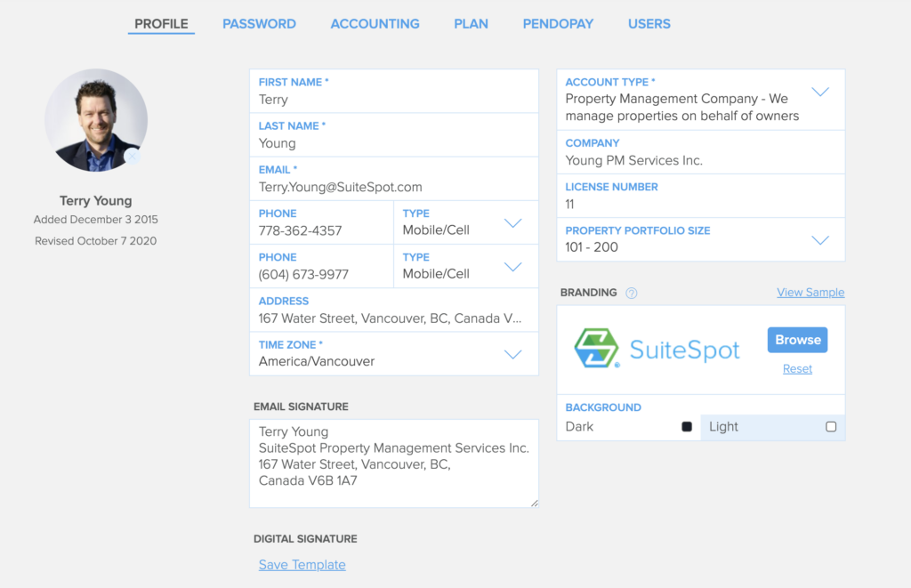
Task: Edit the Address field
Action: 394,310
